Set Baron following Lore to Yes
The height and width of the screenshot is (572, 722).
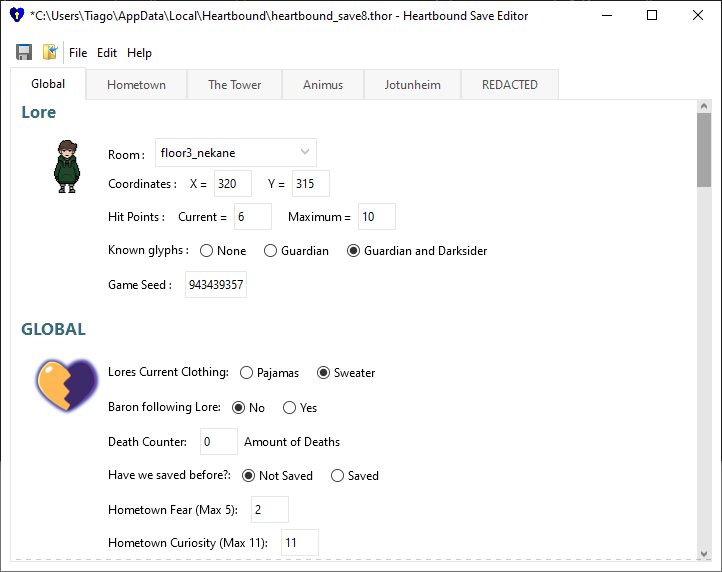point(290,408)
